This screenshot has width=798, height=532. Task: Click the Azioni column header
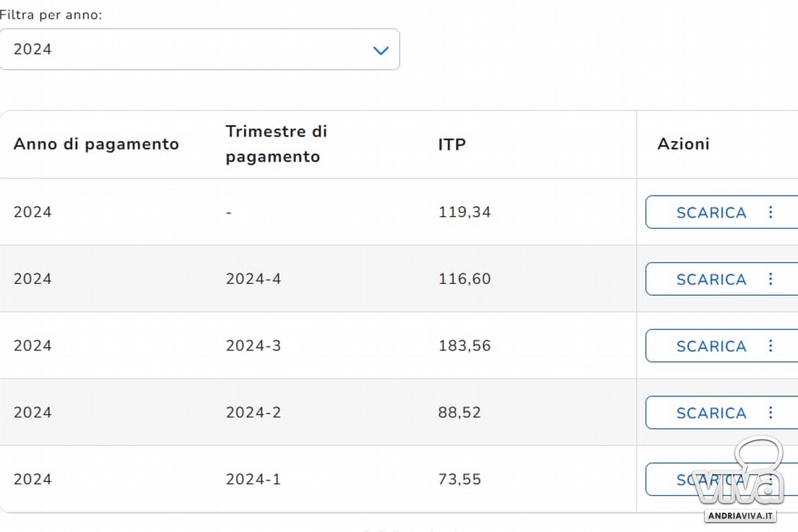pyautogui.click(x=684, y=144)
